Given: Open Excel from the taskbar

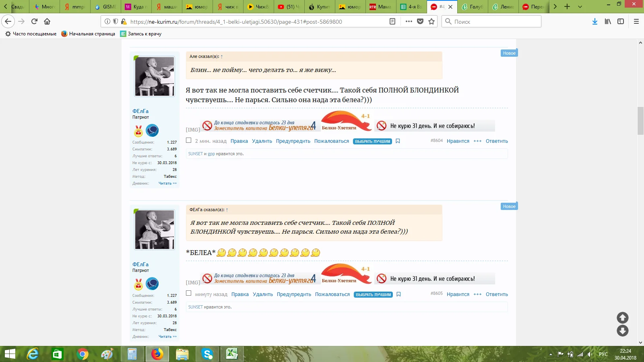Looking at the screenshot, I should pyautogui.click(x=232, y=354).
